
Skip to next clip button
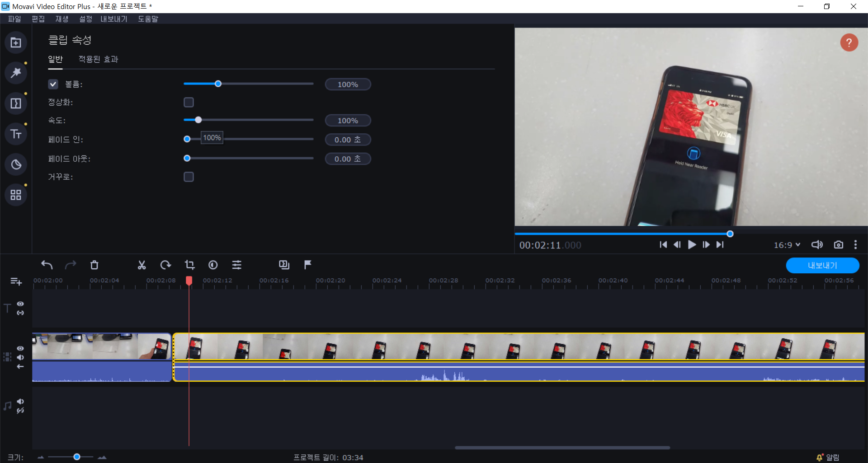click(720, 244)
